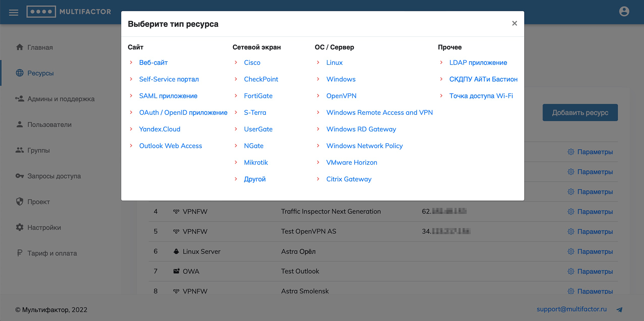Choose Другой firewall option
This screenshot has height=321, width=644.
click(255, 179)
